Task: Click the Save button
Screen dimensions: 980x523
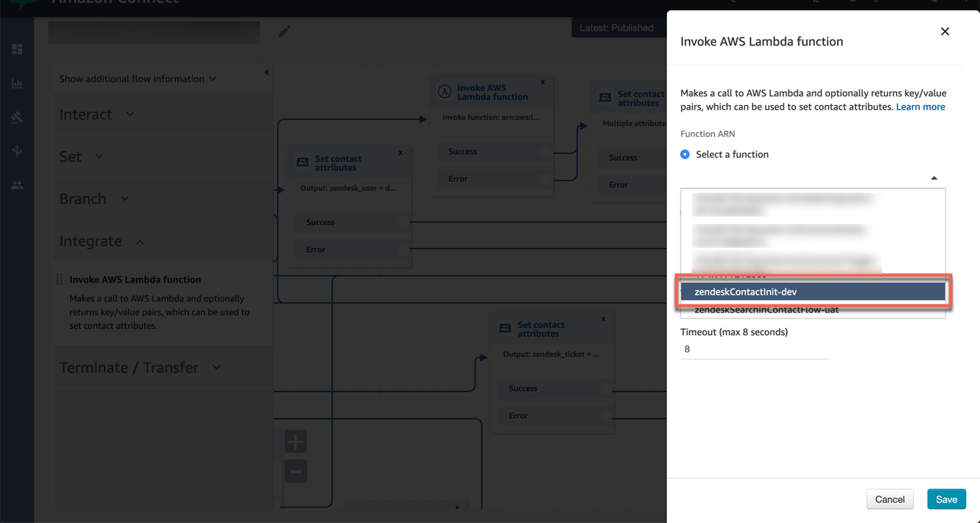Action: coord(946,499)
